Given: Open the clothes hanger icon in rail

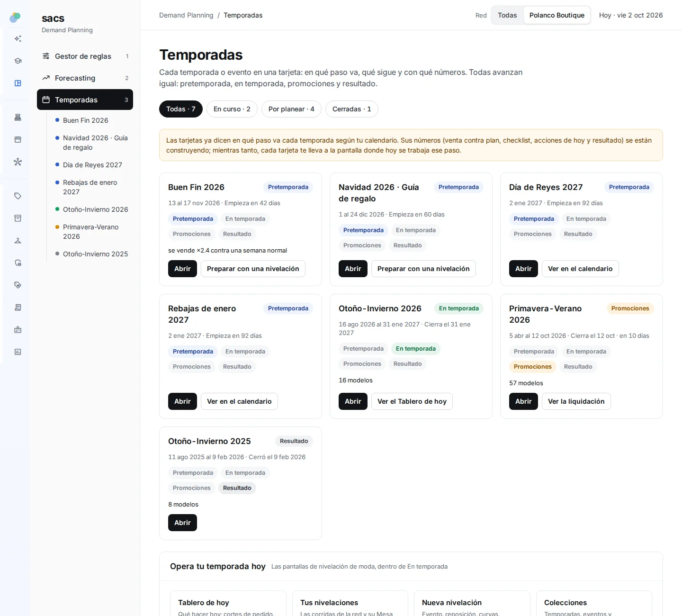Looking at the screenshot, I should coord(18,241).
